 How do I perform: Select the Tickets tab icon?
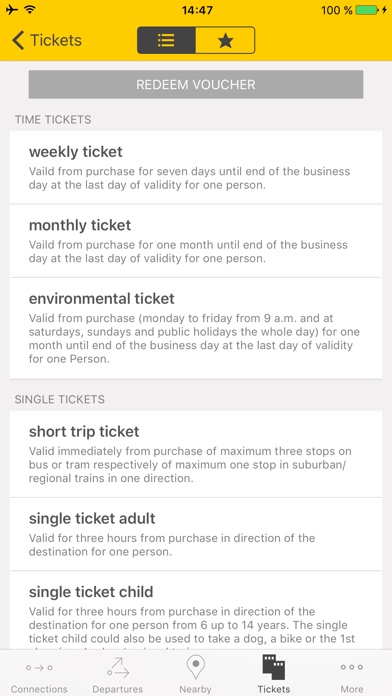tap(273, 667)
